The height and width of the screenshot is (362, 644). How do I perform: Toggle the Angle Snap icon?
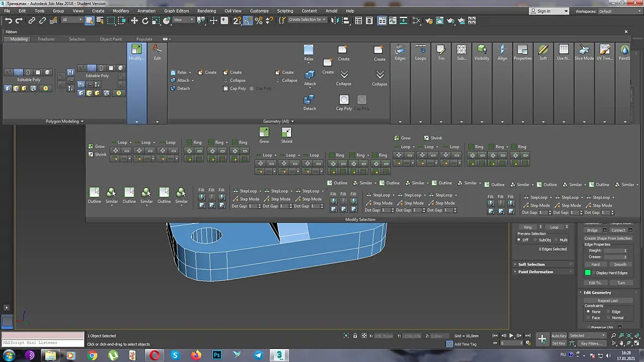point(248,21)
